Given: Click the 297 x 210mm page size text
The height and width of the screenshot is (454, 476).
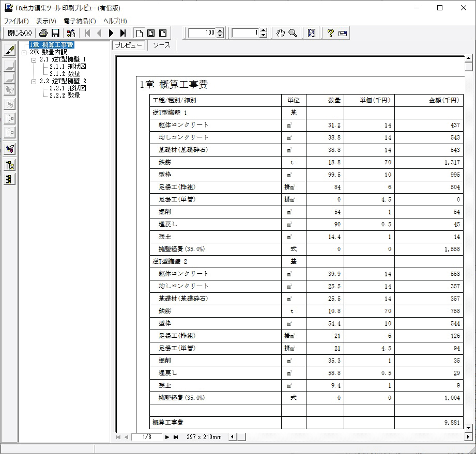Looking at the screenshot, I should pos(204,437).
